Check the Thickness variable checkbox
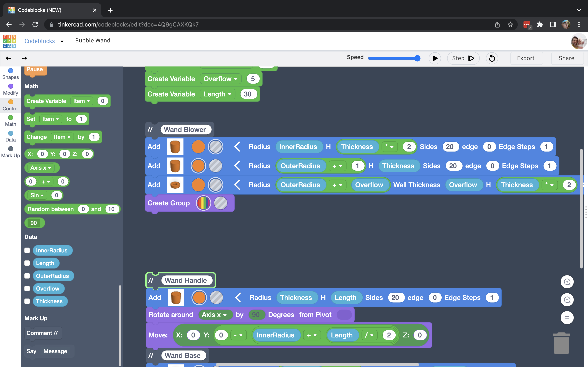588x367 pixels. (x=27, y=301)
